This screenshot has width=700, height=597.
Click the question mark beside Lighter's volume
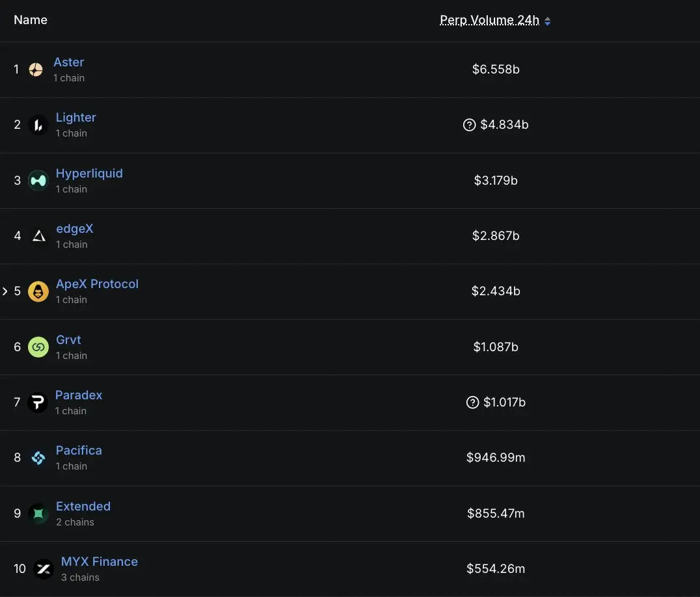469,125
